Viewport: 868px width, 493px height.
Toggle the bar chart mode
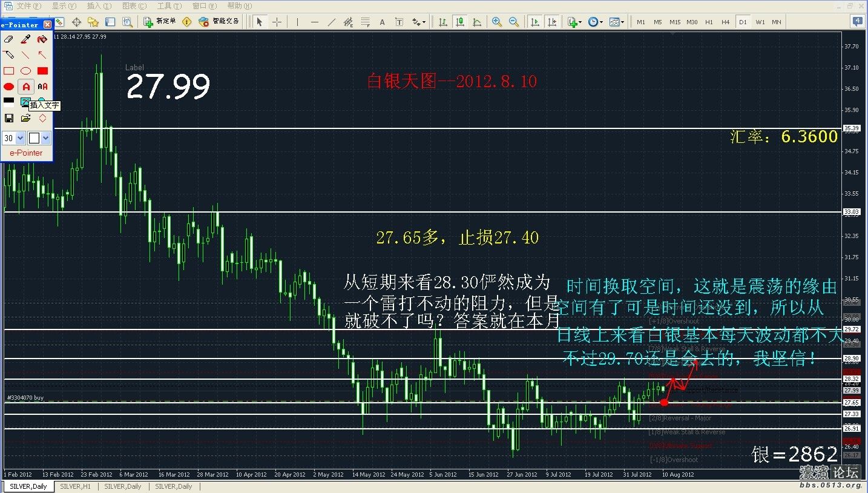tap(443, 22)
